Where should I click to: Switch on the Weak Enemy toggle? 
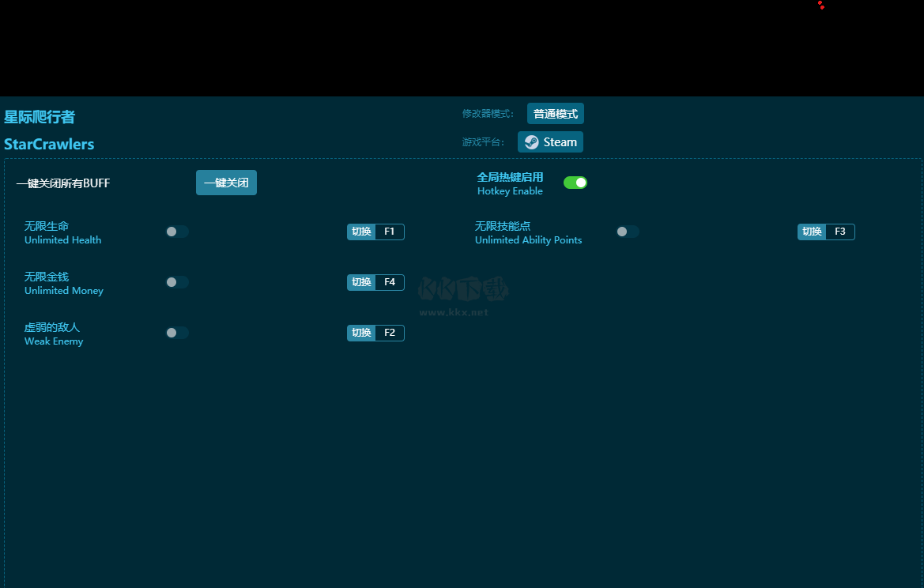(177, 333)
